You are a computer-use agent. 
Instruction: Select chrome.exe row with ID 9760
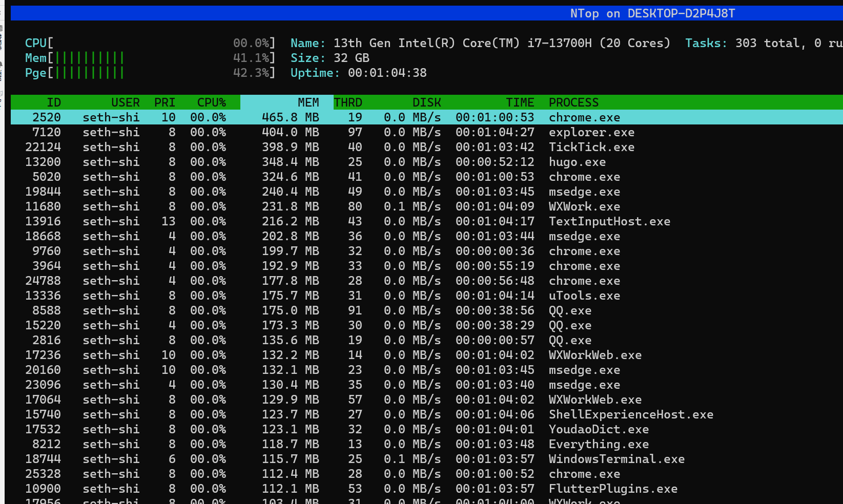coord(427,251)
